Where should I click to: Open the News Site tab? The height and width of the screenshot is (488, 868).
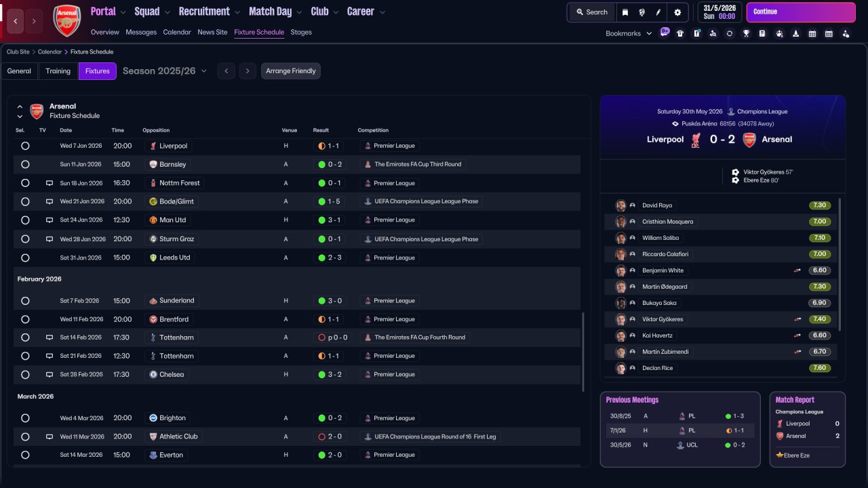[x=212, y=33]
